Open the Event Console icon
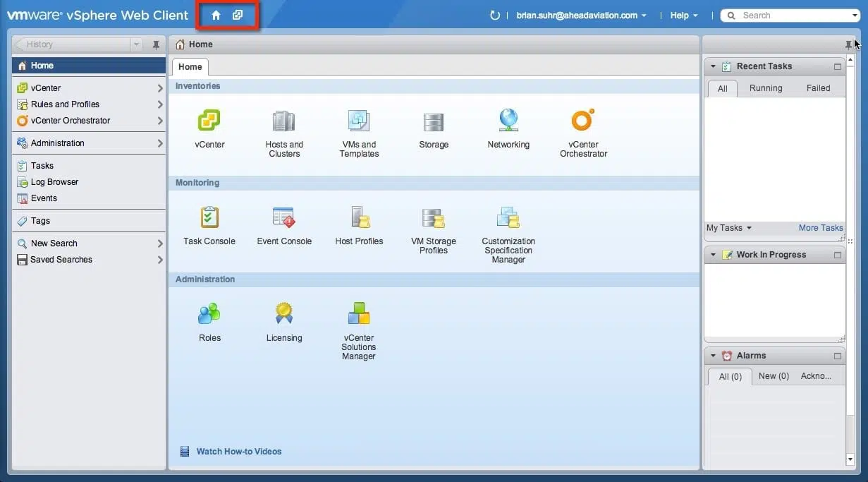 (284, 217)
